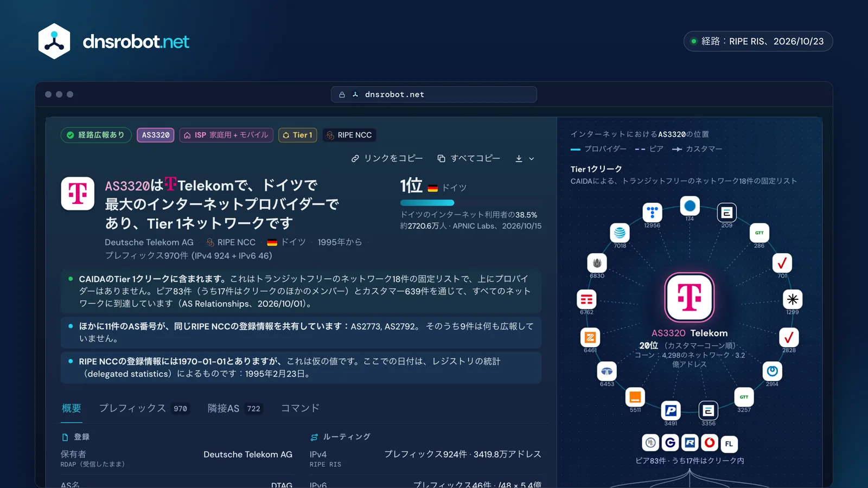Open the 隣接AS 722 tab

(x=235, y=408)
